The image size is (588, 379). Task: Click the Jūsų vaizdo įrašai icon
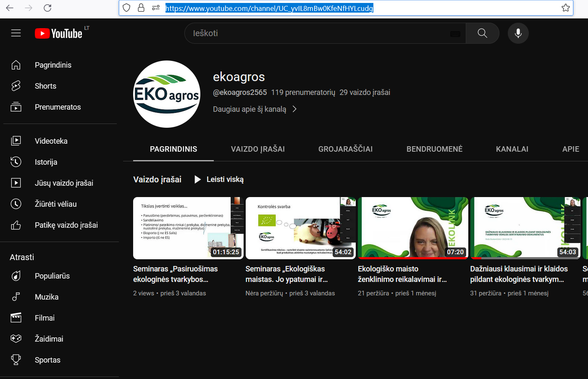point(16,183)
